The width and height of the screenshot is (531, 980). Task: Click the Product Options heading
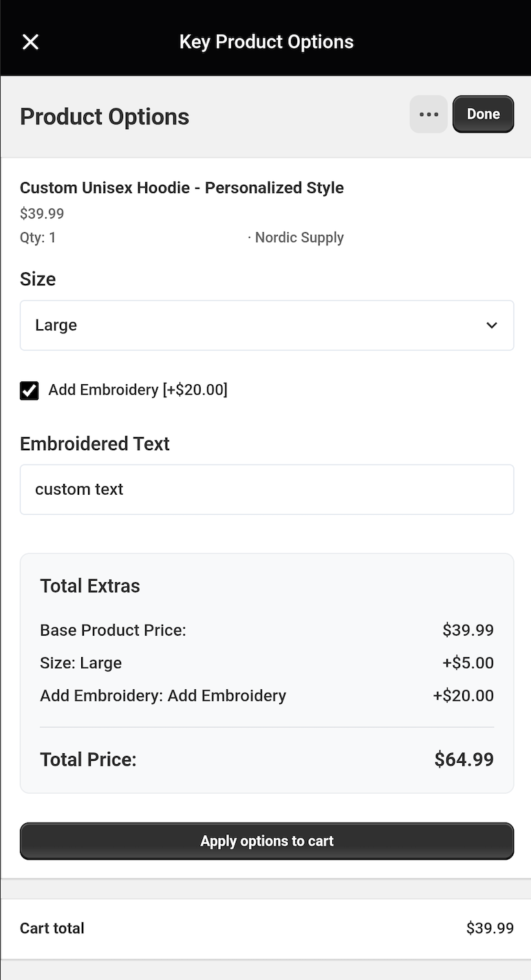(x=105, y=116)
